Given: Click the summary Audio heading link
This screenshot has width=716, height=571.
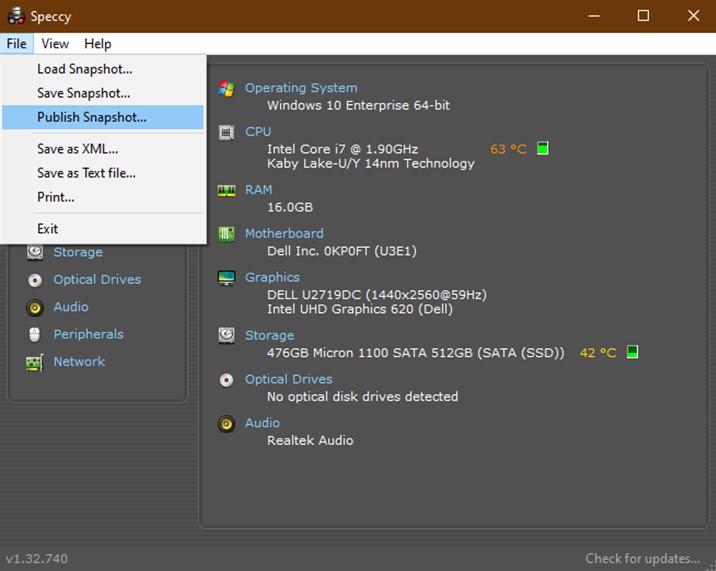Looking at the screenshot, I should click(x=262, y=423).
